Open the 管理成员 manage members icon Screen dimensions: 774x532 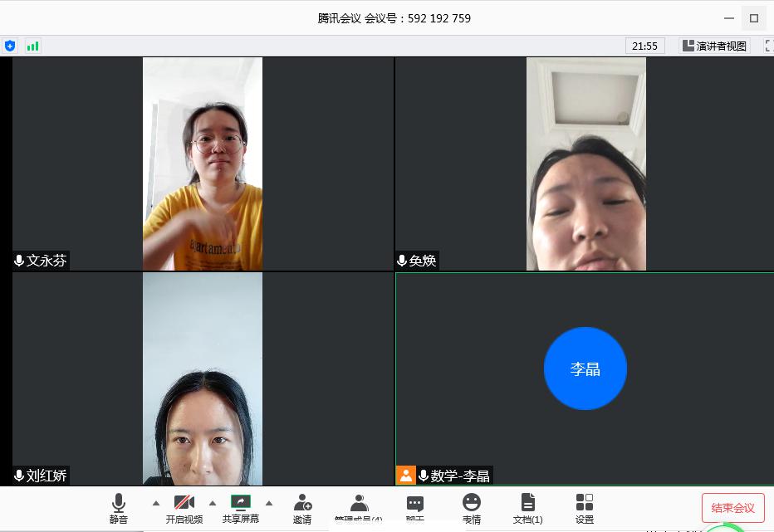click(x=359, y=508)
